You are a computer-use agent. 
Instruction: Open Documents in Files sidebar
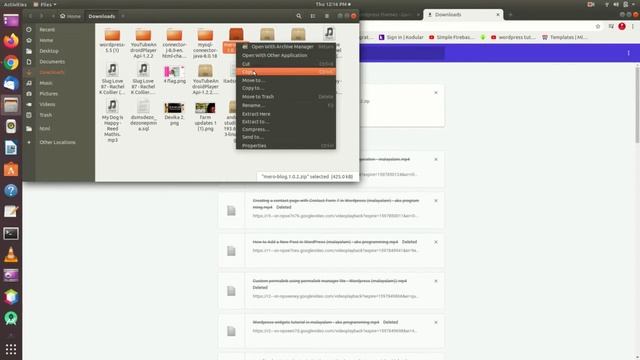pyautogui.click(x=52, y=62)
